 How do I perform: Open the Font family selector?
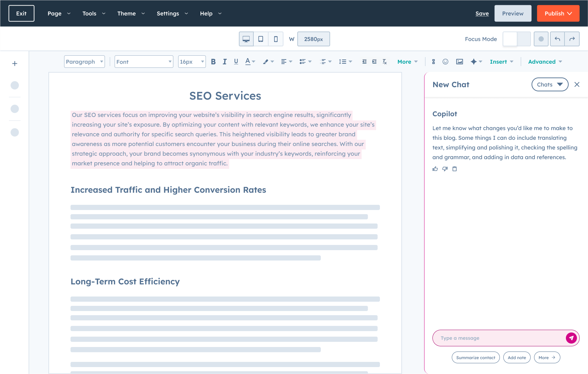coord(144,61)
